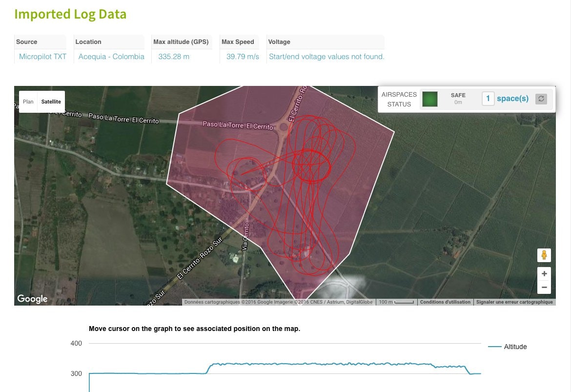Click the Voltage column header

[x=279, y=42]
